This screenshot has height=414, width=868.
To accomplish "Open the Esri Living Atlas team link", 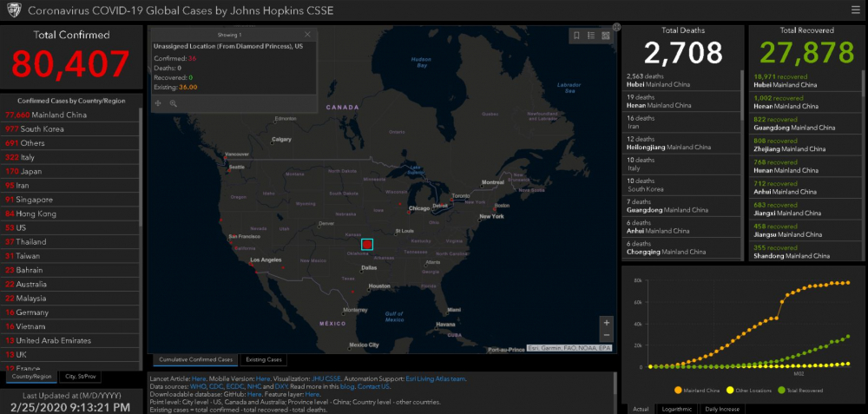I will click(436, 379).
